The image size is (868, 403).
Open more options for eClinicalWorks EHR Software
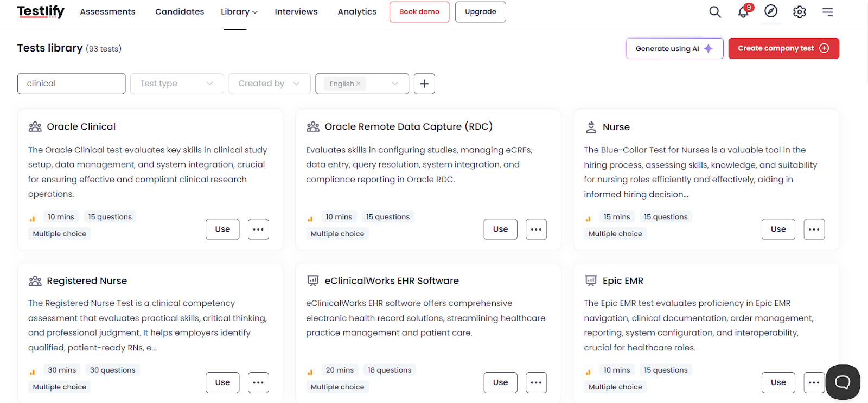coord(536,382)
